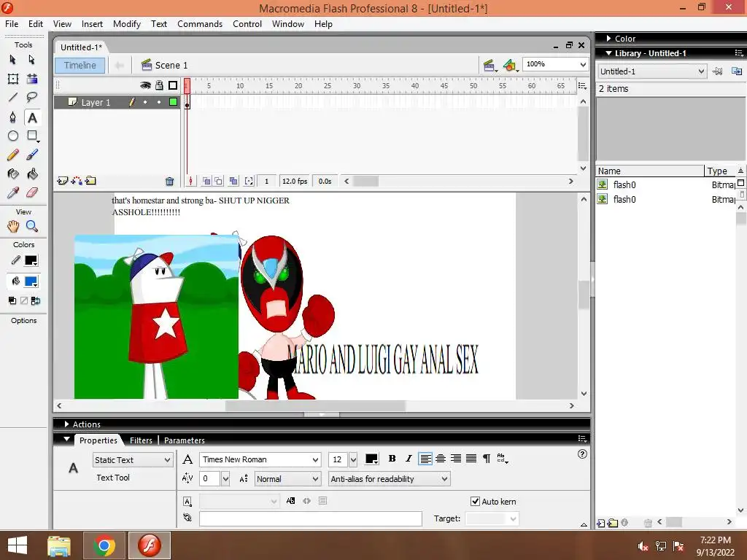The height and width of the screenshot is (560, 747).
Task: Select the Lasso tool
Action: pos(32,98)
